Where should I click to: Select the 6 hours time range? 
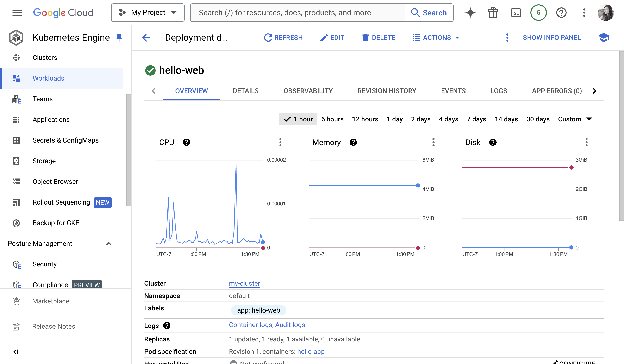(332, 119)
